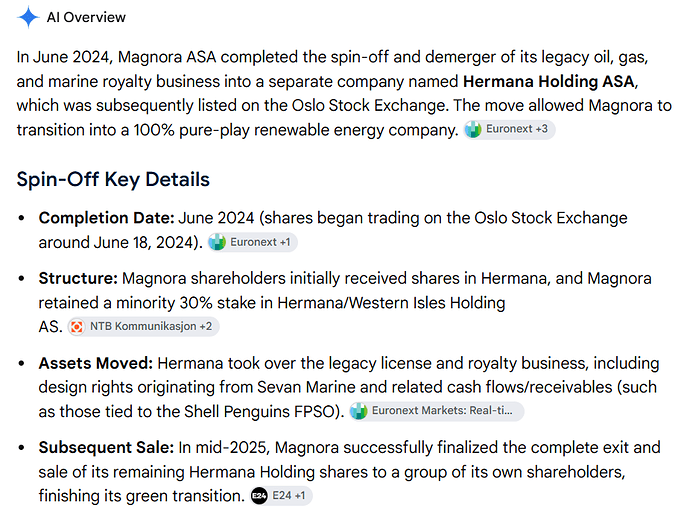The image size is (690, 517).
Task: Click the AI Overview title text
Action: pyautogui.click(x=86, y=17)
